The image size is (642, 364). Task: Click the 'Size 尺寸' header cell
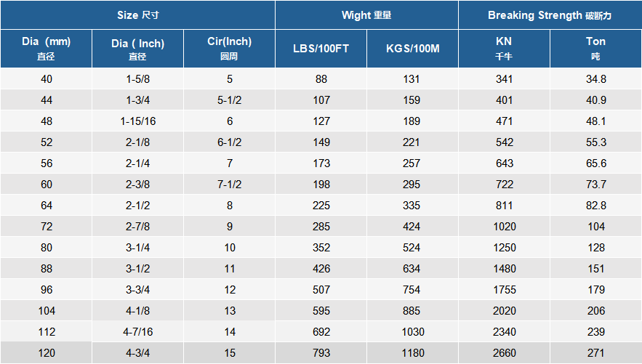pyautogui.click(x=137, y=15)
